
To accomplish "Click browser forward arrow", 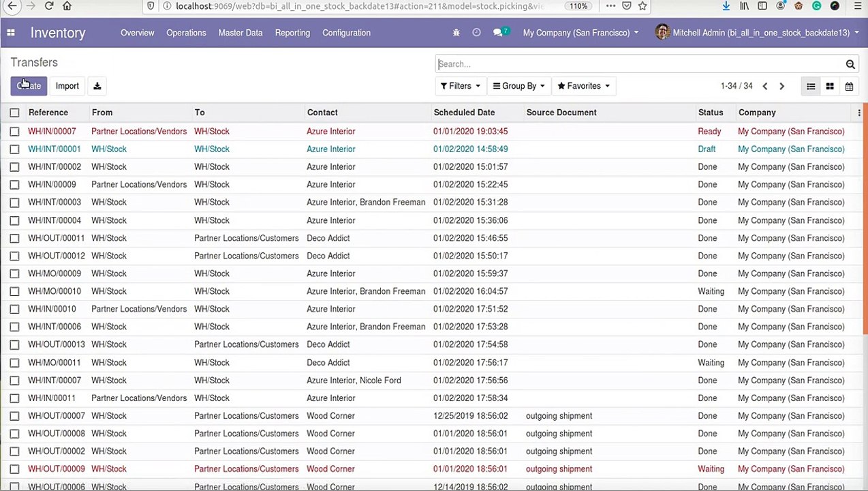I will click(31, 6).
